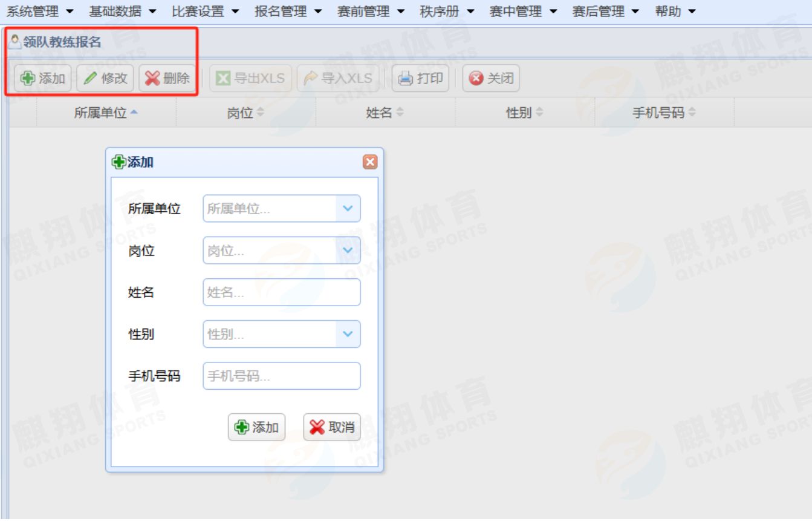812x521 pixels.
Task: Click the 删除 (Delete) toolbar button
Action: coord(167,79)
